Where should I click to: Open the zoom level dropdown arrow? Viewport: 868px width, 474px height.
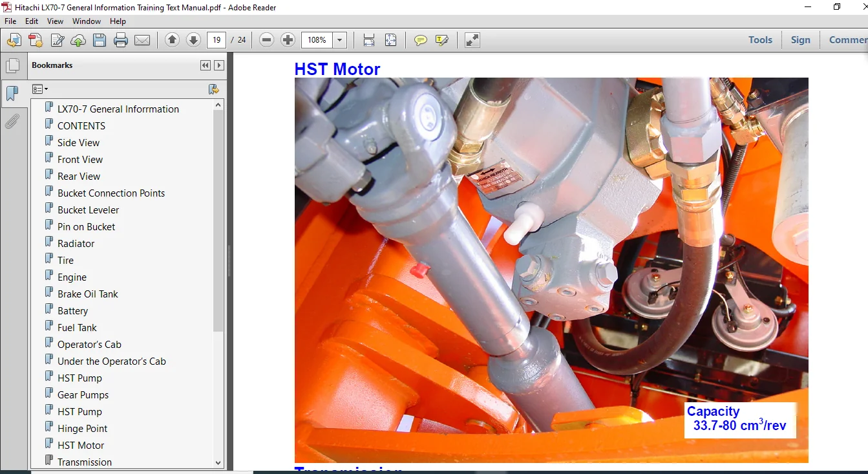pos(340,40)
